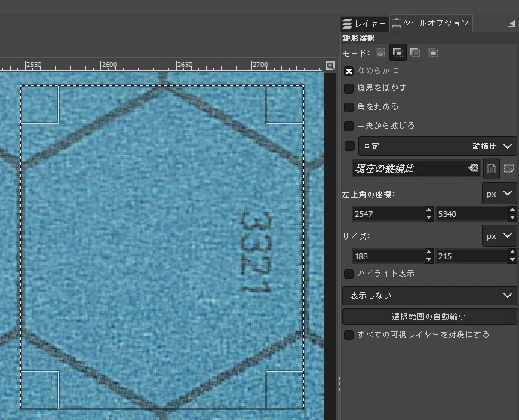
Task: Open the 固定 縦横比 dropdown
Action: tap(438, 146)
